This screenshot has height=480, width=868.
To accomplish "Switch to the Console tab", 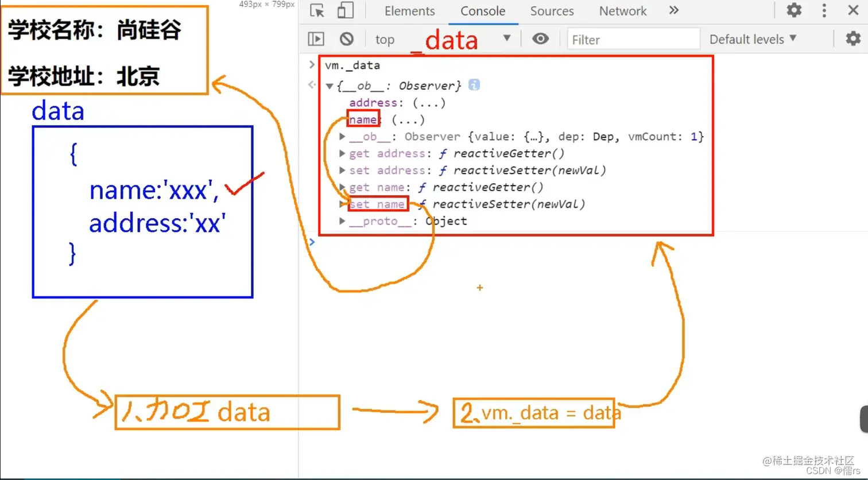I will (x=483, y=11).
